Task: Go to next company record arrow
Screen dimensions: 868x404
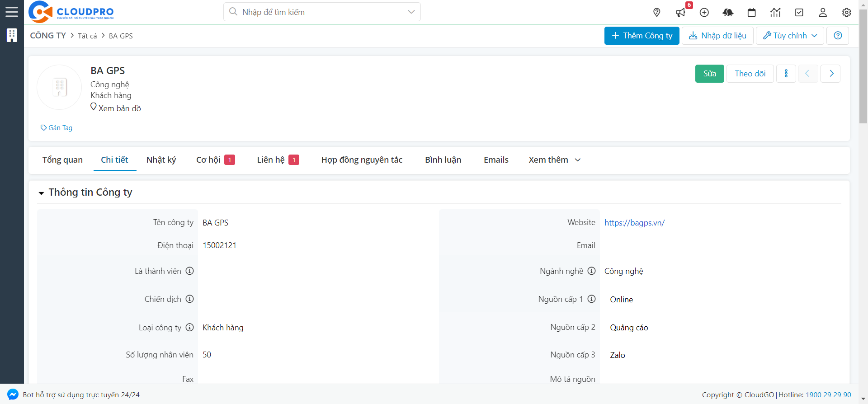Action: pos(831,74)
